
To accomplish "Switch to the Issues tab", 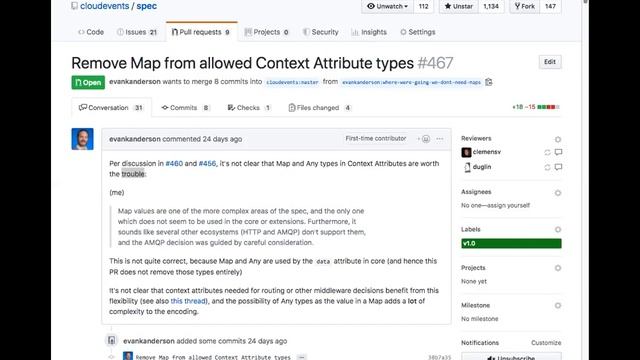I will 137,32.
